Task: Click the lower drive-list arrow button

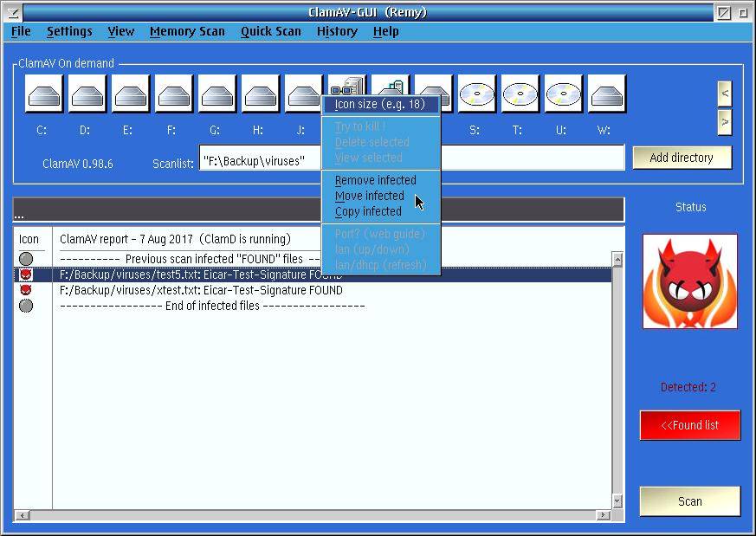Action: tap(725, 122)
